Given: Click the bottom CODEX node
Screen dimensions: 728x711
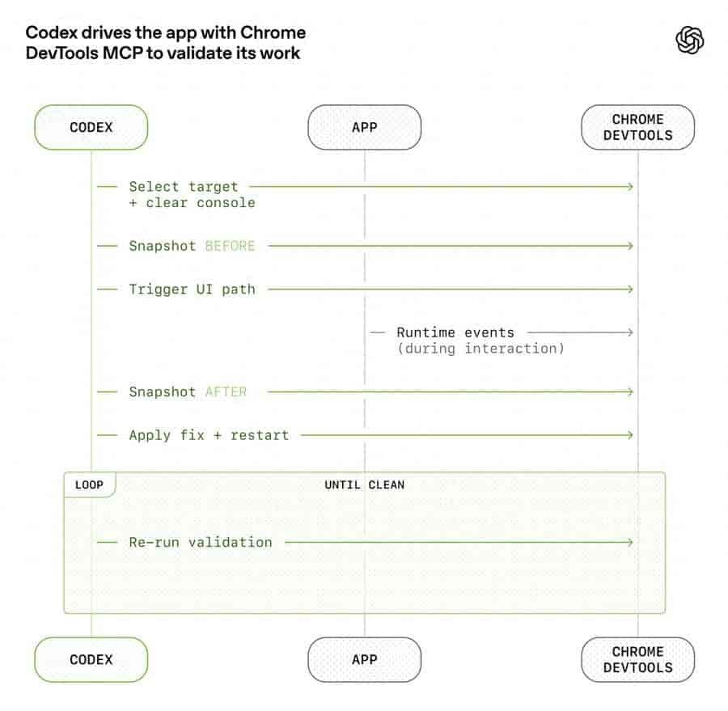Looking at the screenshot, I should click(x=91, y=659).
